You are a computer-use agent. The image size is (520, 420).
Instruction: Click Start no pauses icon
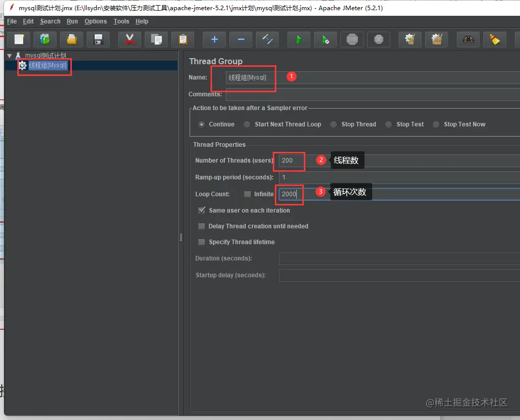326,39
